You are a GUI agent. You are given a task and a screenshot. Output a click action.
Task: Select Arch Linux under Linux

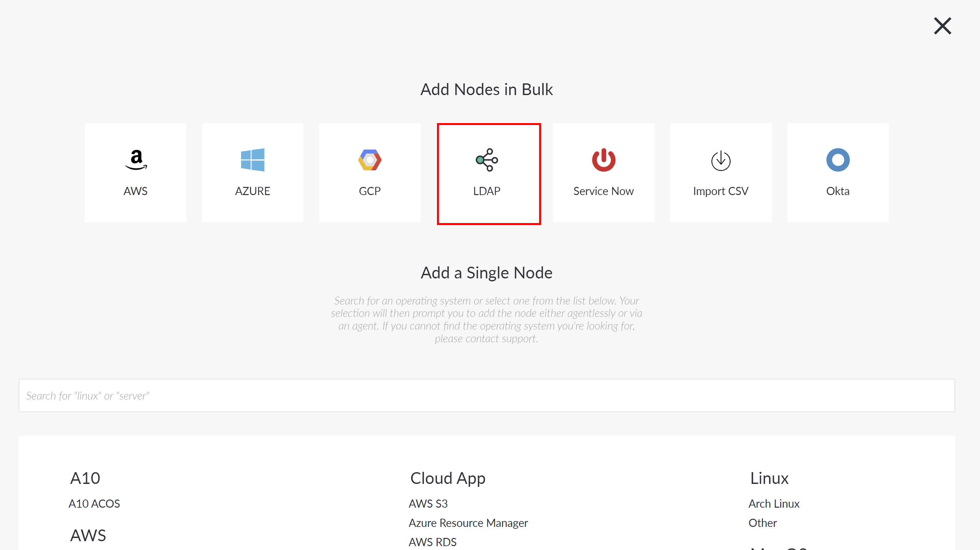[774, 503]
